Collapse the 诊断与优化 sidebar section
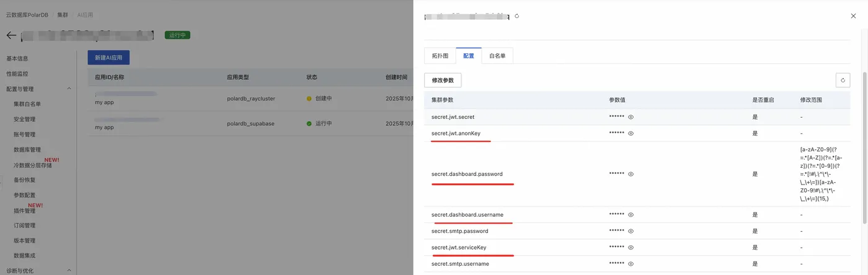This screenshot has height=275, width=868. (69, 270)
